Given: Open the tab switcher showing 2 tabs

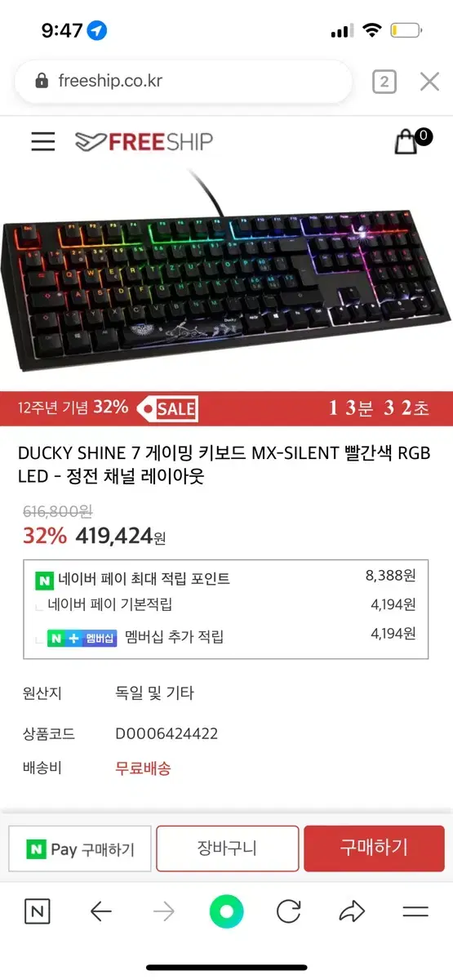Looking at the screenshot, I should [x=384, y=82].
